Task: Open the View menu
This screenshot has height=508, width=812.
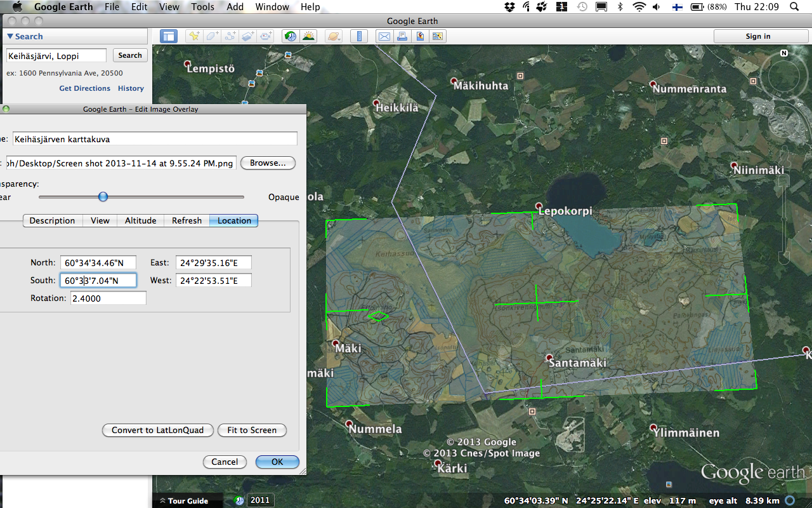Action: click(x=169, y=7)
